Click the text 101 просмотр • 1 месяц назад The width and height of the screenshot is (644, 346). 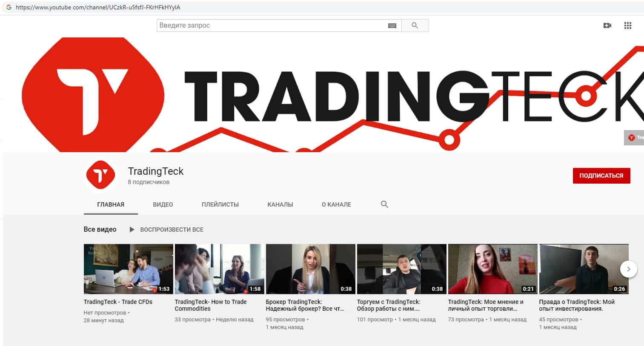pyautogui.click(x=396, y=320)
